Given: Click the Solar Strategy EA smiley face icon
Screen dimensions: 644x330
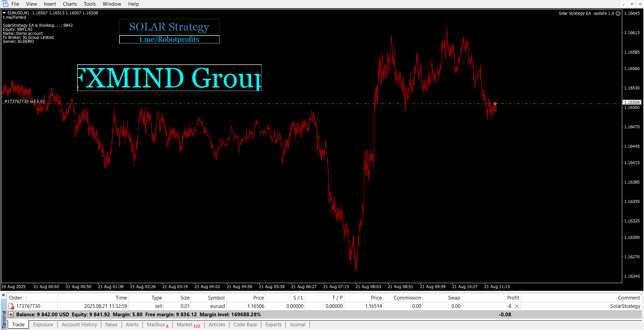Looking at the screenshot, I should click(618, 13).
